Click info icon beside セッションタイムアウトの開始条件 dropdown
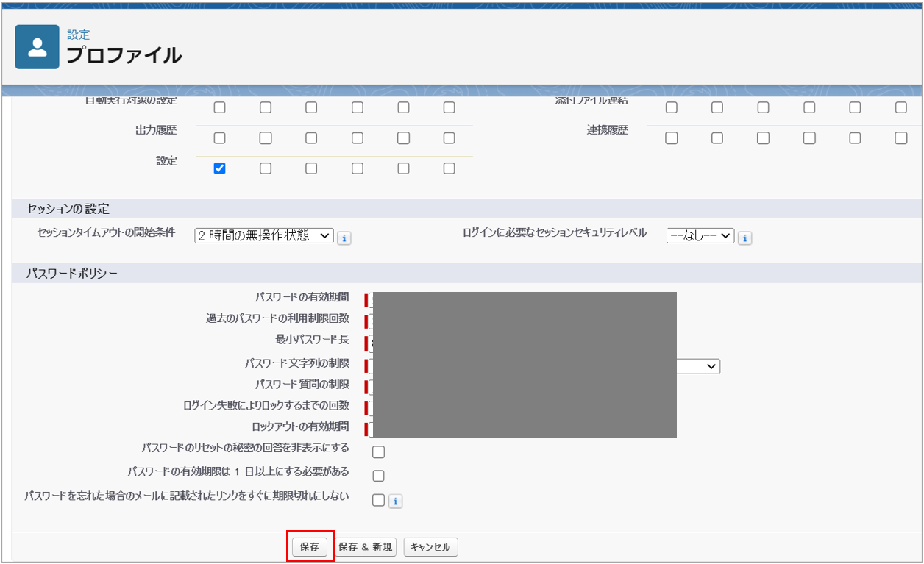Viewport: 924px width, 564px height. [x=344, y=238]
